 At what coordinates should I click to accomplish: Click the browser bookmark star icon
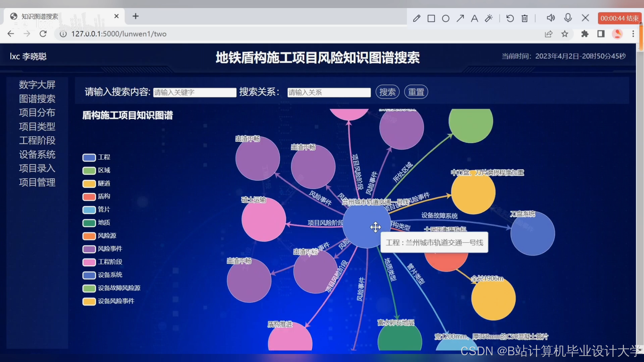[565, 34]
